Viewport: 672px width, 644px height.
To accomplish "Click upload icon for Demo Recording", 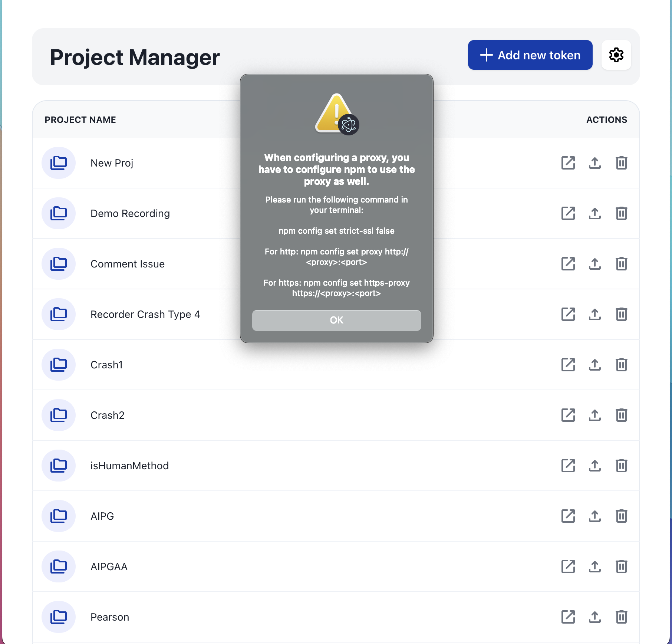I will click(x=594, y=213).
